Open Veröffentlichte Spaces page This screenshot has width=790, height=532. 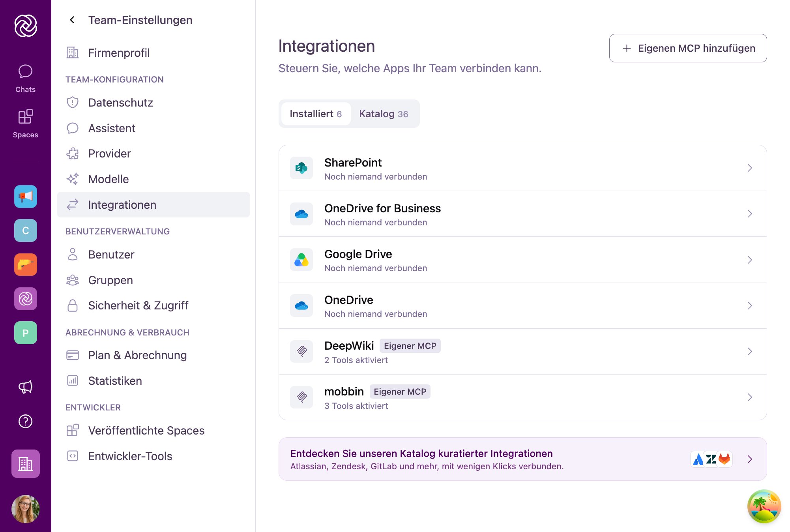(x=154, y=430)
